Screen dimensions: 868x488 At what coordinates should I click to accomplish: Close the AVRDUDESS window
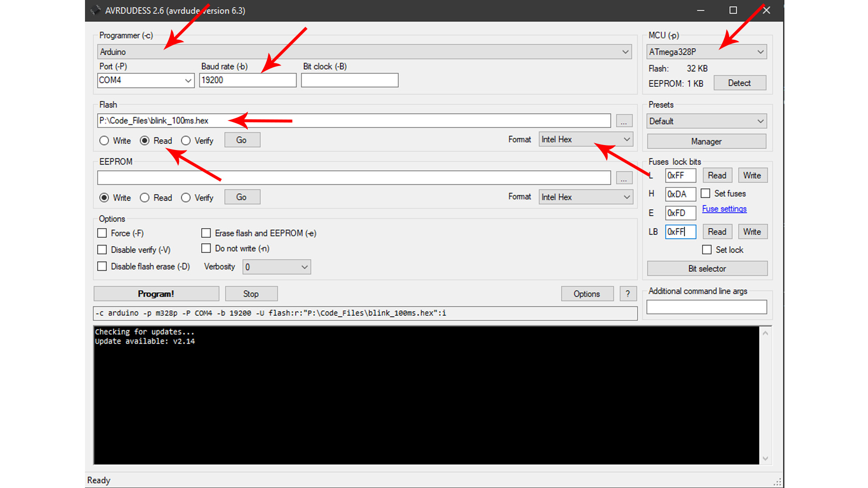(766, 10)
